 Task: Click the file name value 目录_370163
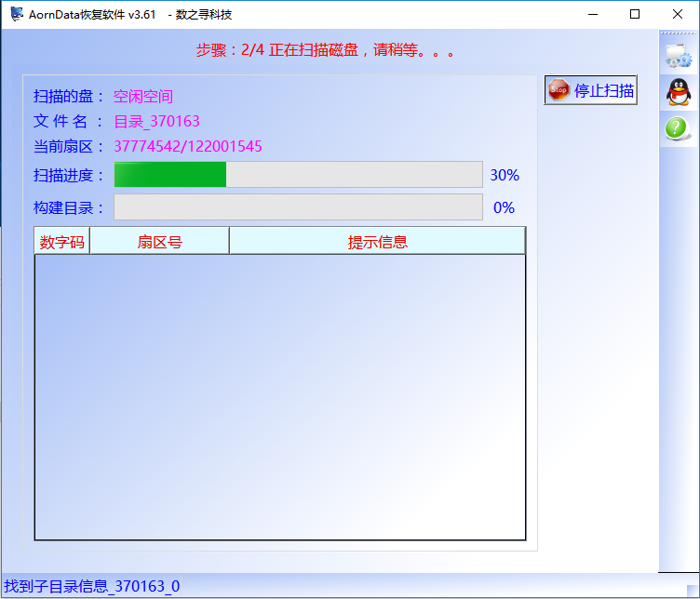[156, 121]
